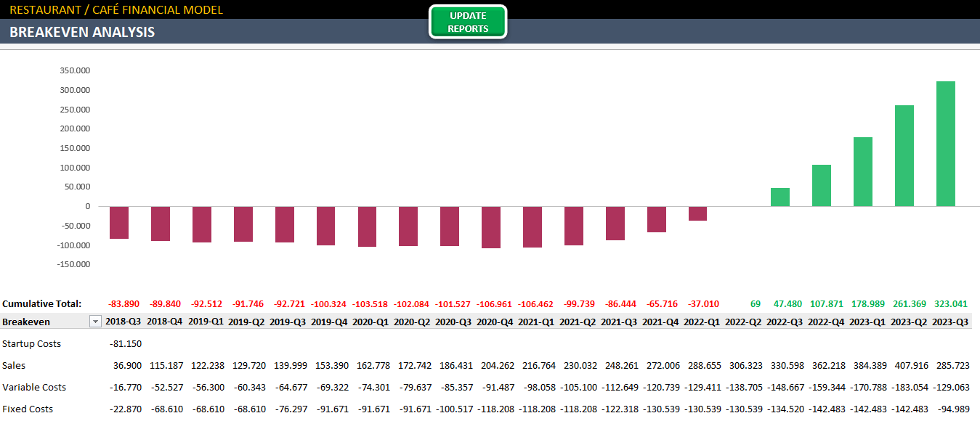Select cumulative total 323.041
Screen dimensions: 980x429
[952, 303]
